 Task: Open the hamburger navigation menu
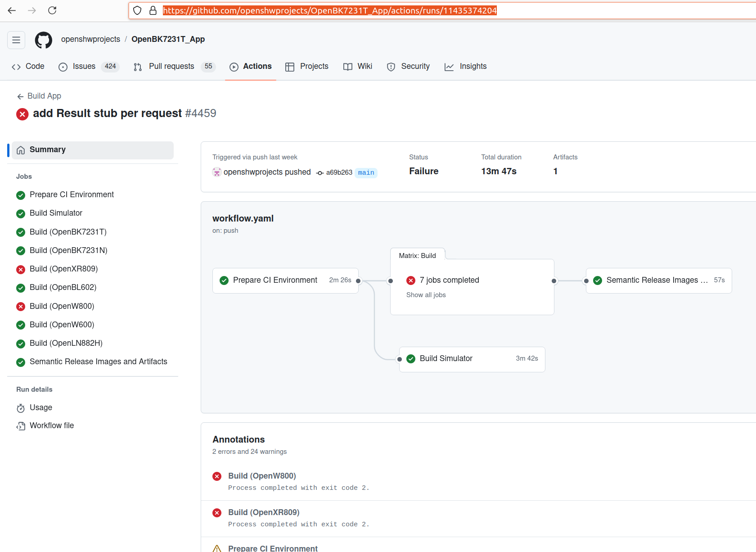point(16,40)
